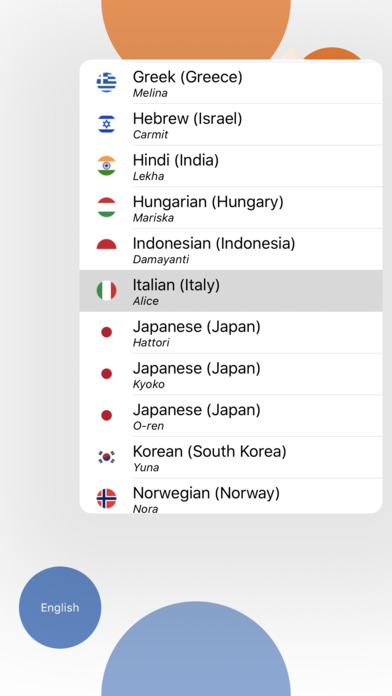Tap the blue English circle button
392x696 pixels.
[x=60, y=607]
